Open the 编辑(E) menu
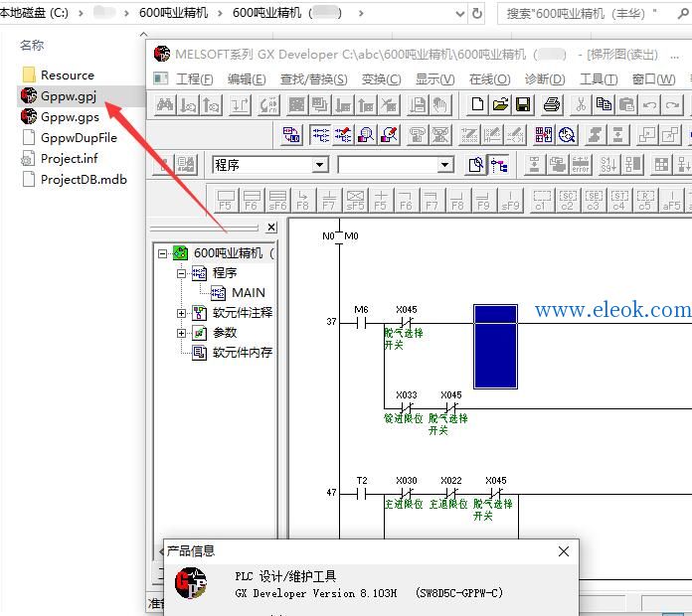The height and width of the screenshot is (616, 692). click(x=247, y=79)
